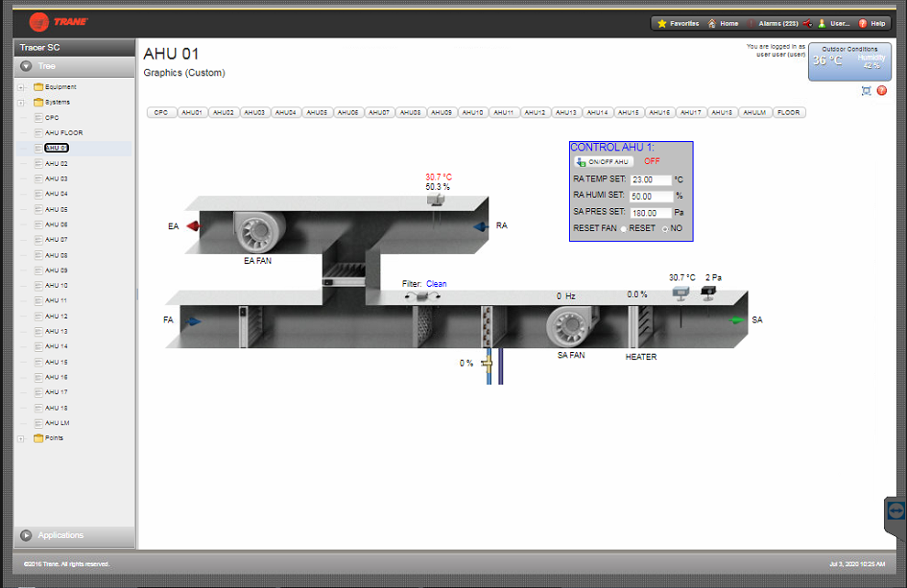
Task: Collapse the Tree panel header arrow
Action: pyautogui.click(x=26, y=66)
